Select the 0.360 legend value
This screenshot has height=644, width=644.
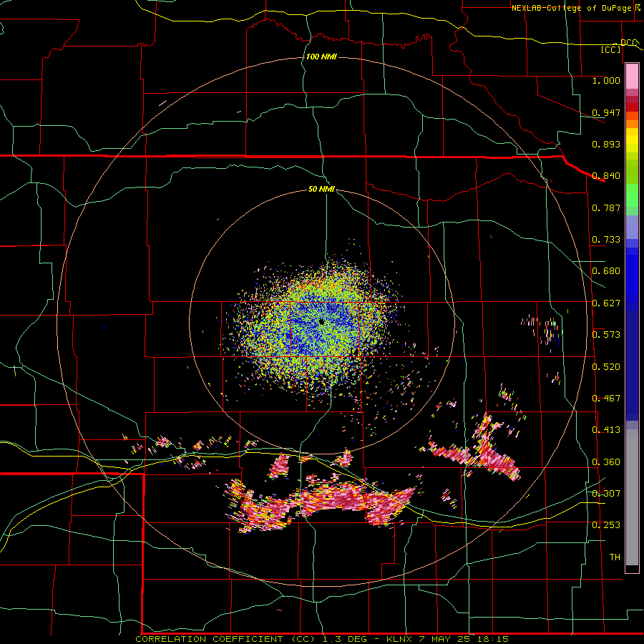[x=606, y=462]
